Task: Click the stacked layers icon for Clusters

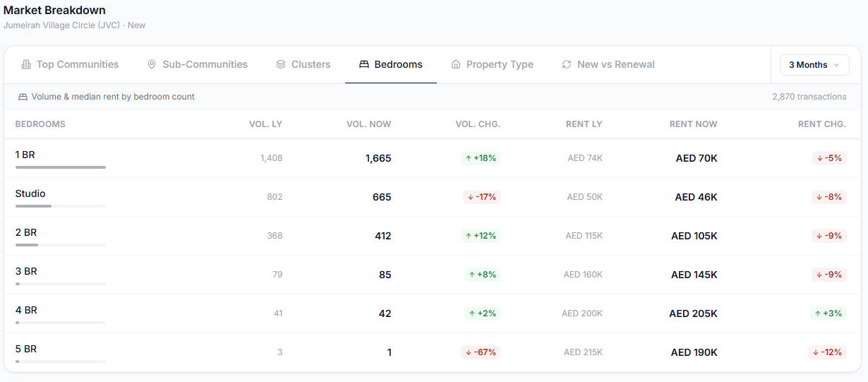Action: pyautogui.click(x=280, y=64)
